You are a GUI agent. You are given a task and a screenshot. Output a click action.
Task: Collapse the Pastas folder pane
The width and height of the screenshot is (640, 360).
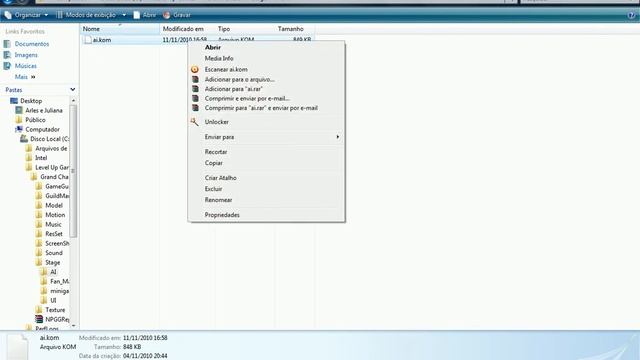73,89
